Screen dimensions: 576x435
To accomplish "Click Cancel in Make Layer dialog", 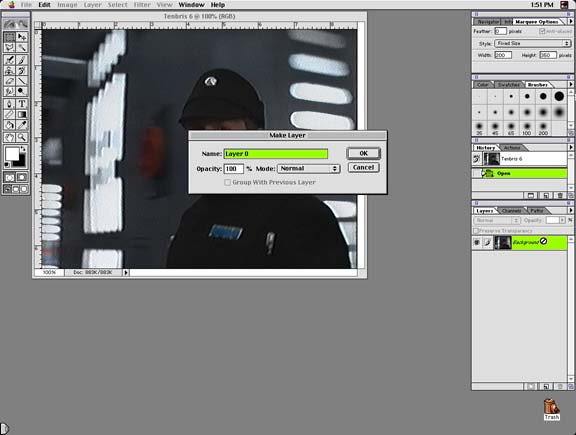I will [364, 168].
